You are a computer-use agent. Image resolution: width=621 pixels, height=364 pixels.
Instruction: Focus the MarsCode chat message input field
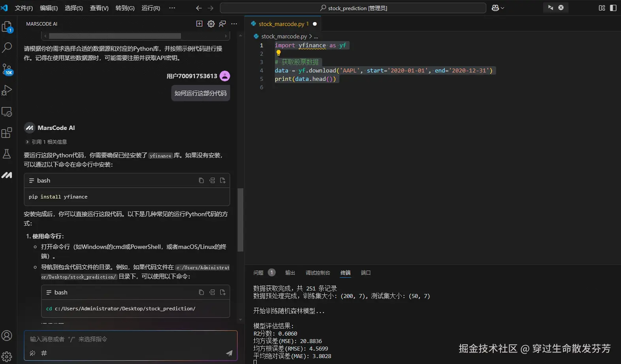tap(130, 339)
